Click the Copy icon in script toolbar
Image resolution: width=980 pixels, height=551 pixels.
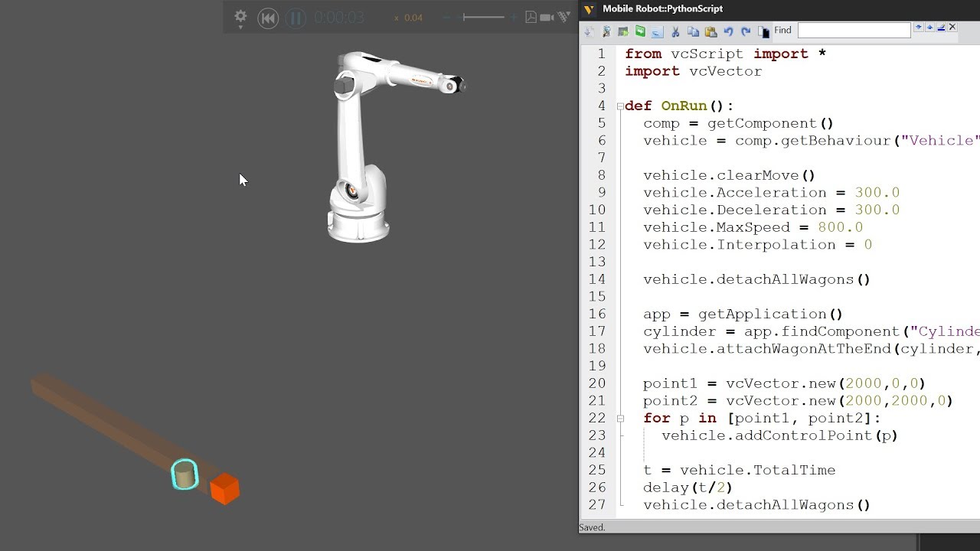tap(693, 31)
